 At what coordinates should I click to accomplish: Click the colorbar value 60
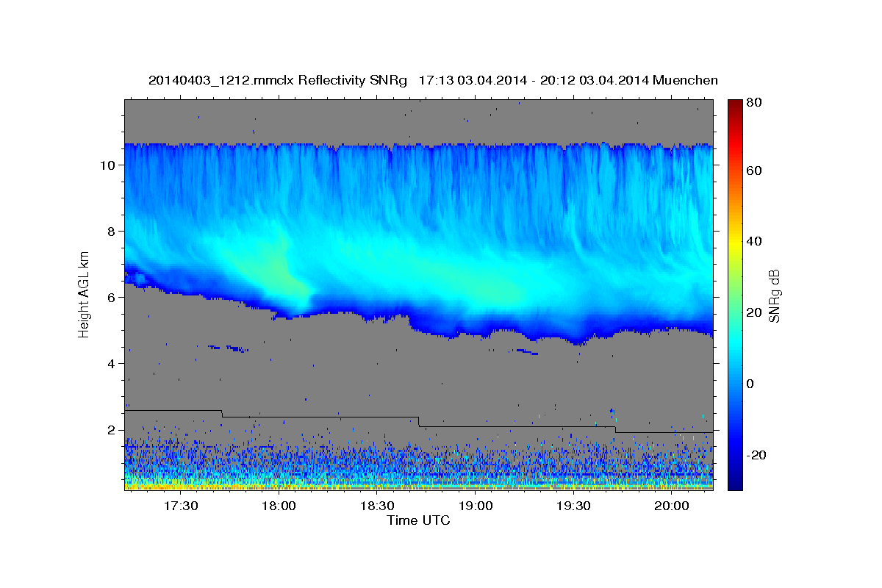click(753, 170)
